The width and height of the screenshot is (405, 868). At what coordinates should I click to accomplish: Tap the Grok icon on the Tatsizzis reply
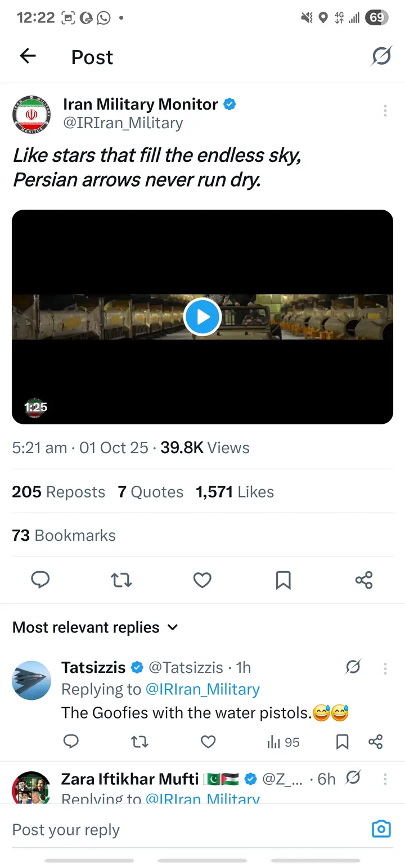pyautogui.click(x=353, y=667)
